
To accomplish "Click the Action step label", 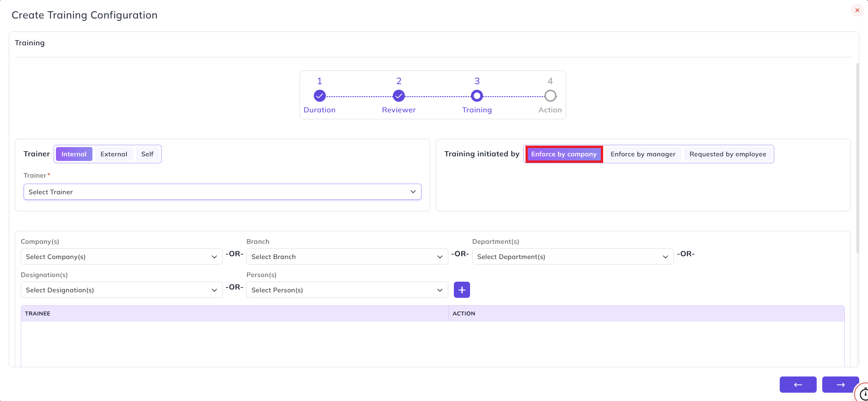I will click(x=550, y=110).
